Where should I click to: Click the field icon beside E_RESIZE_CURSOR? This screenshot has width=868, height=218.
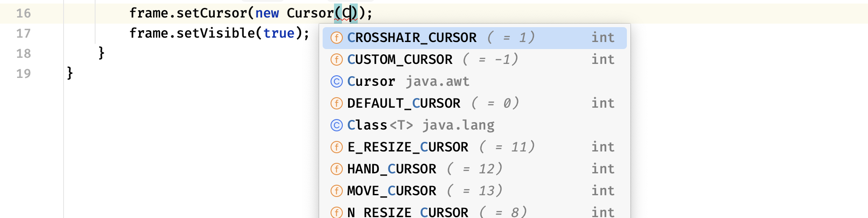click(x=336, y=147)
